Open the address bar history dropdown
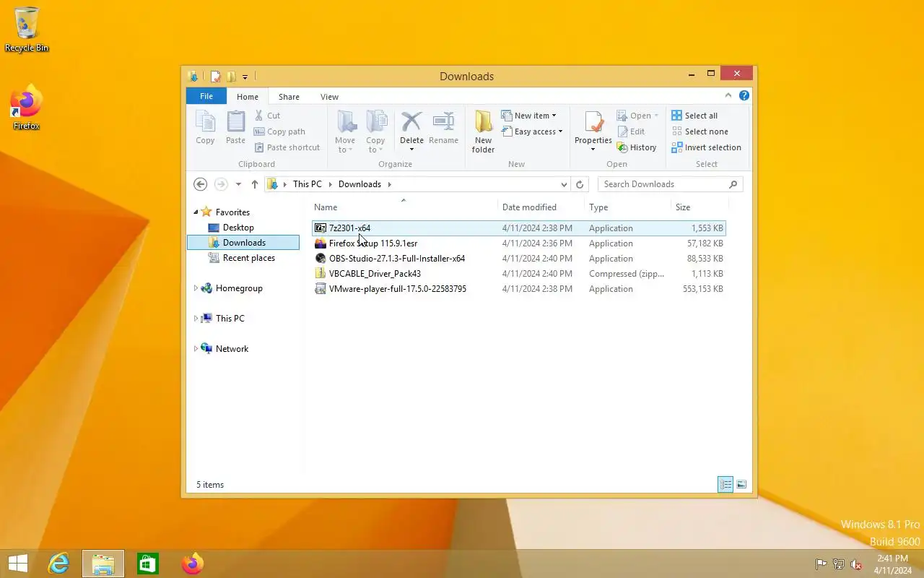The height and width of the screenshot is (578, 924). pyautogui.click(x=564, y=184)
